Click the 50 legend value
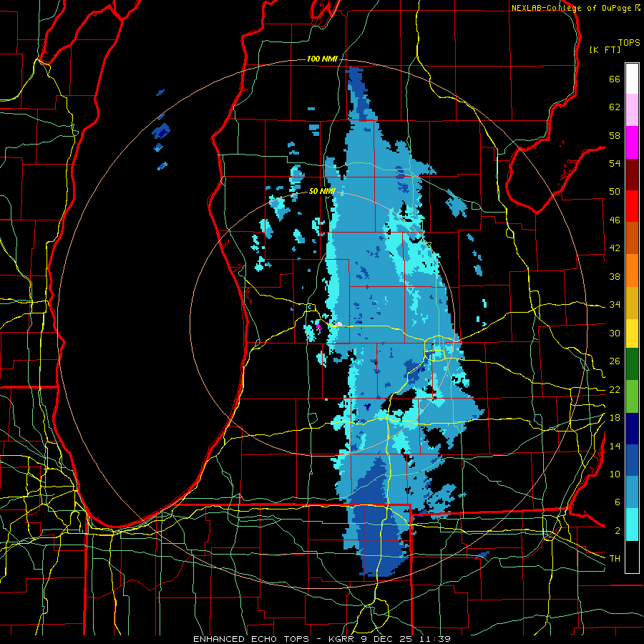 pyautogui.click(x=615, y=192)
